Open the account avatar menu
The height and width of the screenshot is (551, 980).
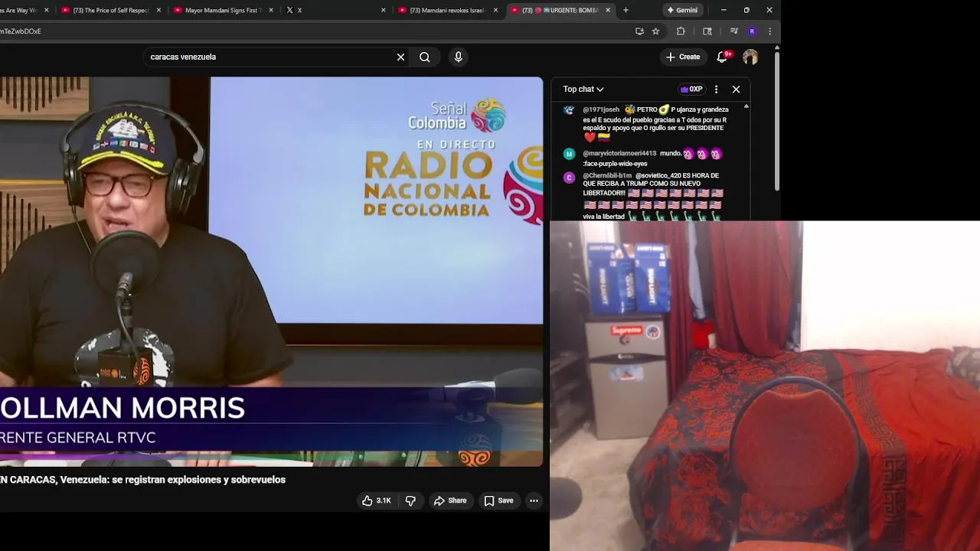pyautogui.click(x=750, y=57)
